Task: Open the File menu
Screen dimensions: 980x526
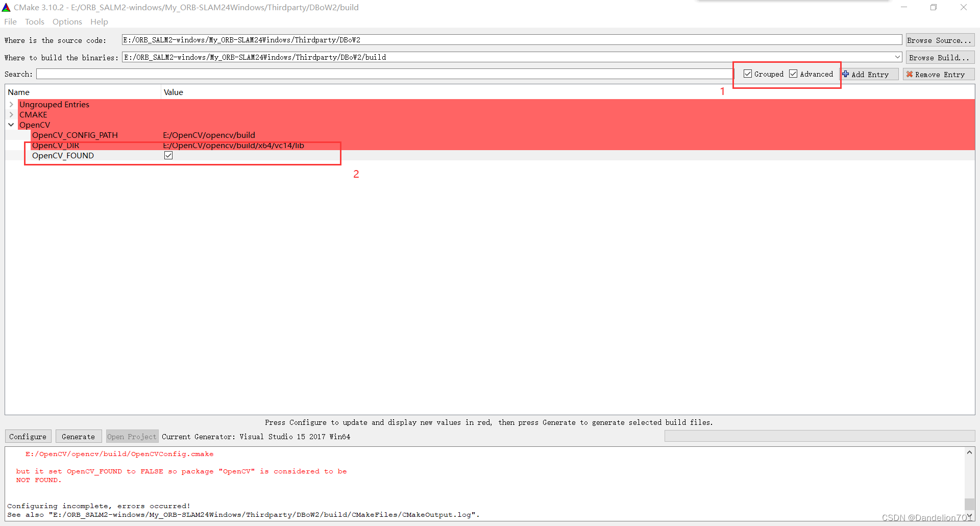Action: point(10,21)
